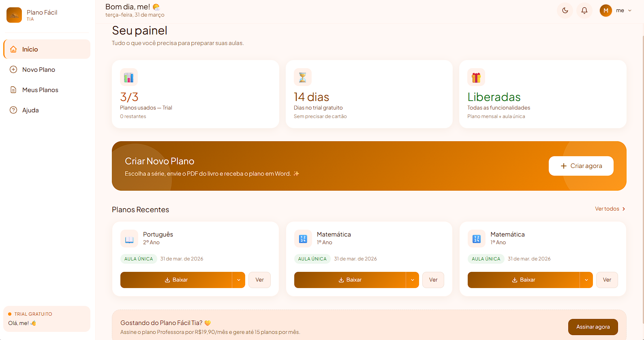Open Meus Planos in sidebar
Screen dimensions: 644x340
point(40,90)
